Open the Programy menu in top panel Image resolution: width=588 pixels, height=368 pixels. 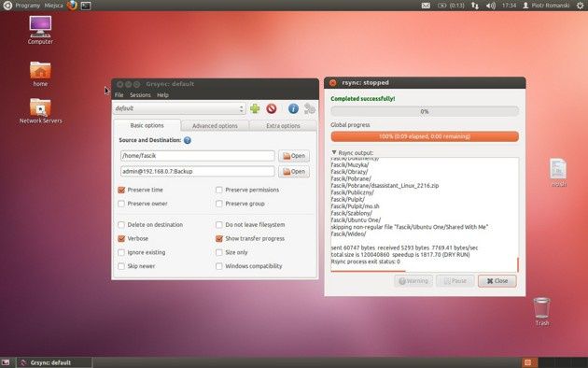point(27,6)
